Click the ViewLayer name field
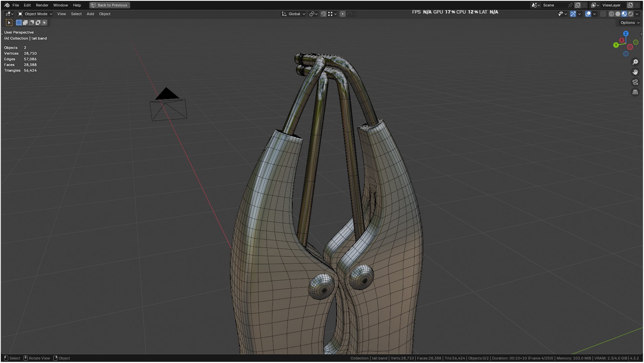 click(613, 5)
